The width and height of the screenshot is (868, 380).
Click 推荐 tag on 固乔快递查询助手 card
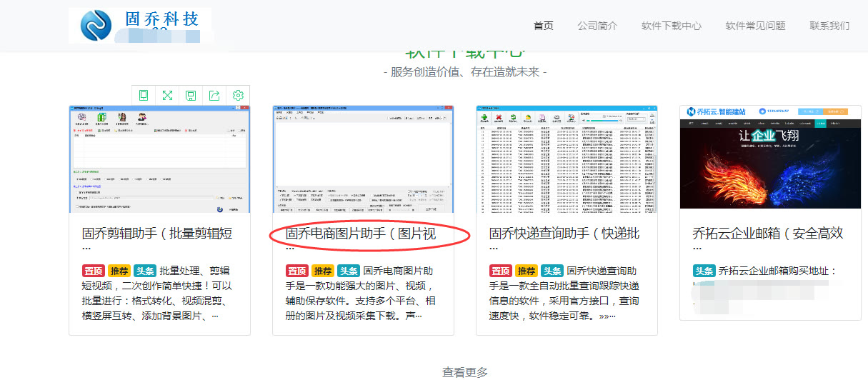click(527, 271)
